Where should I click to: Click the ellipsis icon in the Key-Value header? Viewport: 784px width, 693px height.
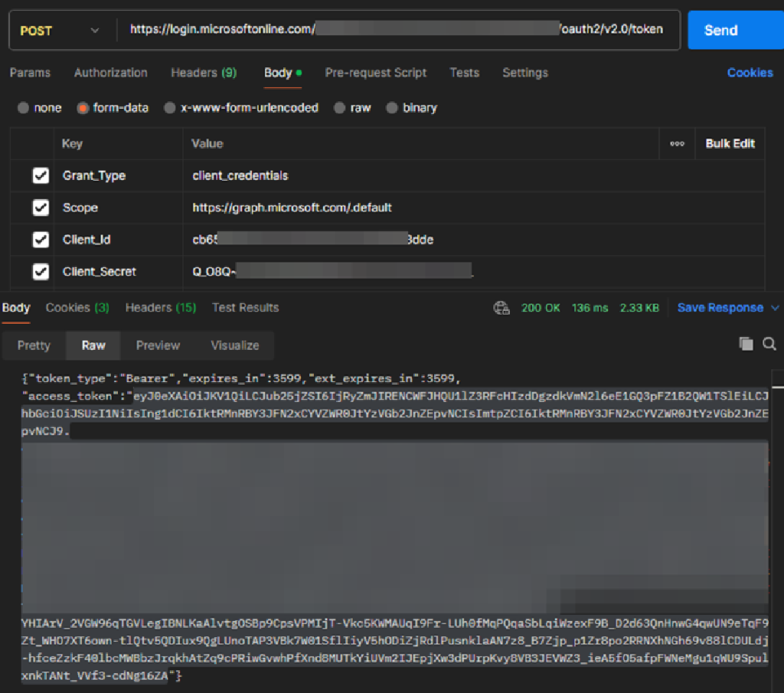tap(677, 143)
